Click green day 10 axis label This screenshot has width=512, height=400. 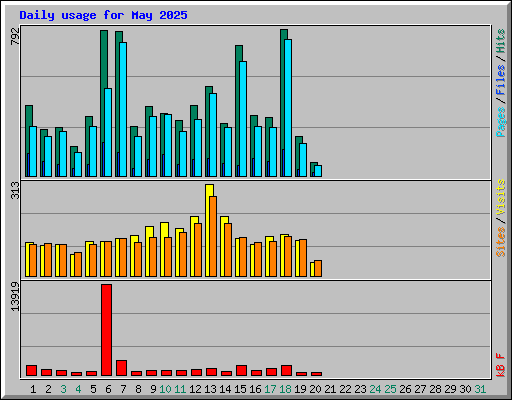pyautogui.click(x=165, y=389)
